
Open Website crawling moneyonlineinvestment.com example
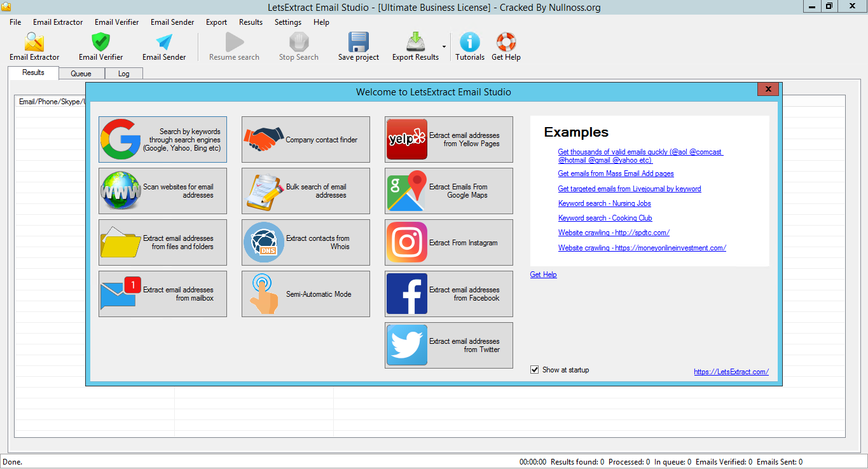pos(642,248)
